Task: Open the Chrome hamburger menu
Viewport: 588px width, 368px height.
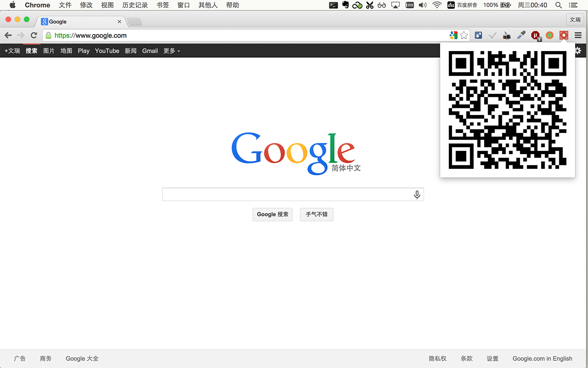Action: tap(578, 35)
